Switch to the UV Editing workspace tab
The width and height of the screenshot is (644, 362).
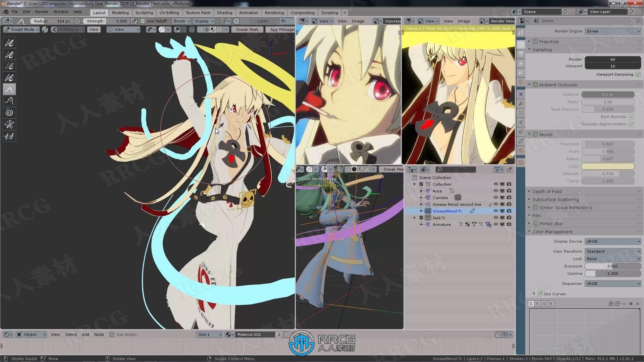(169, 13)
